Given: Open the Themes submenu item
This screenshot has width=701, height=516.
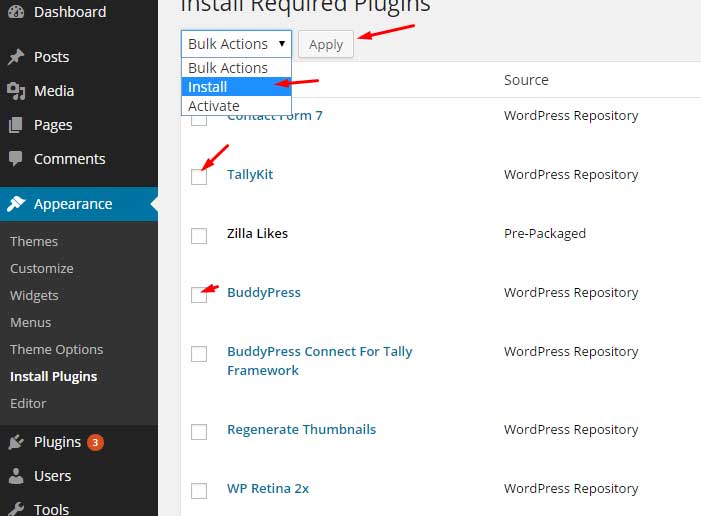Looking at the screenshot, I should pos(34,241).
